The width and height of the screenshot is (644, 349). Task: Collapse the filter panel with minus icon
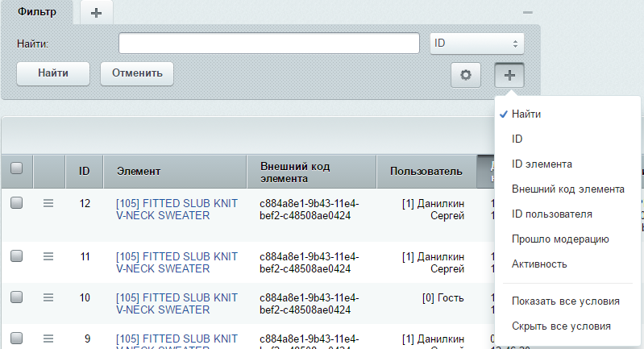pos(528,13)
